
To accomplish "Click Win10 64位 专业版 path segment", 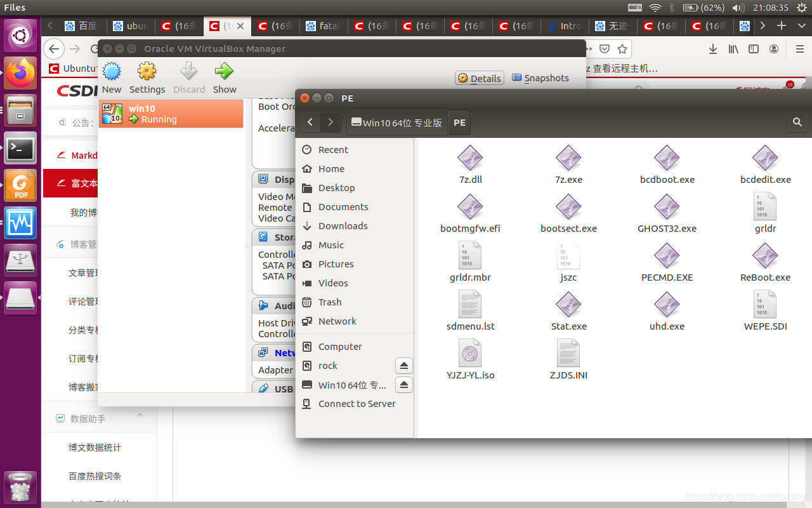I will click(x=397, y=123).
